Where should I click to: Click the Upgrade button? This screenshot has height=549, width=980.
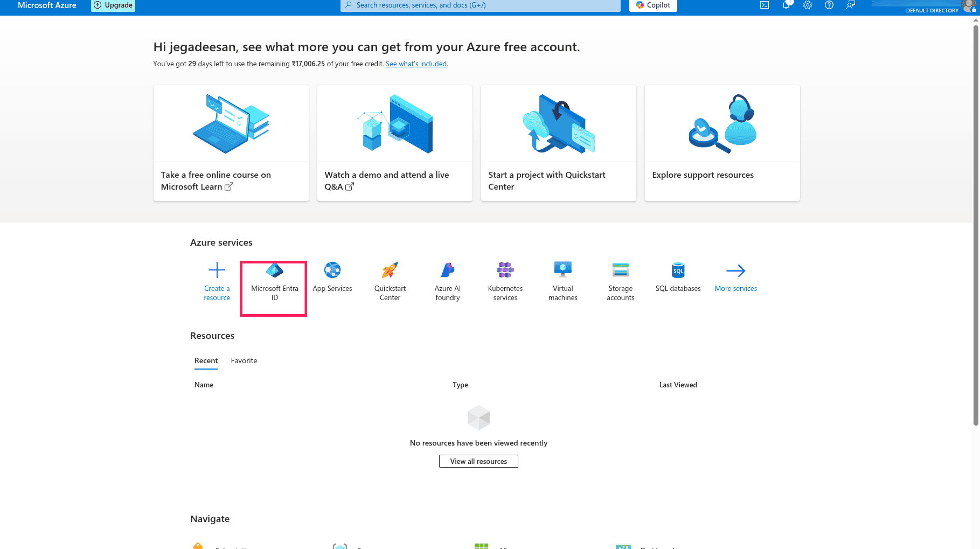point(113,5)
